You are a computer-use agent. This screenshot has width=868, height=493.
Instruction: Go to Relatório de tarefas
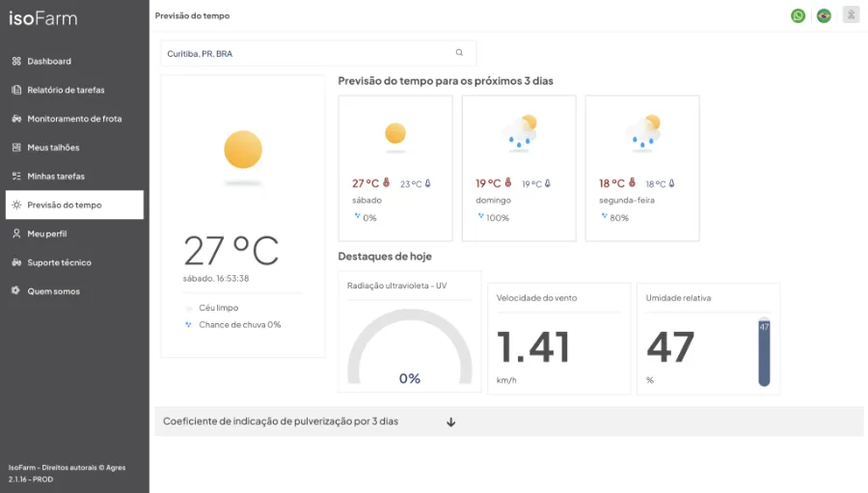pyautogui.click(x=74, y=90)
